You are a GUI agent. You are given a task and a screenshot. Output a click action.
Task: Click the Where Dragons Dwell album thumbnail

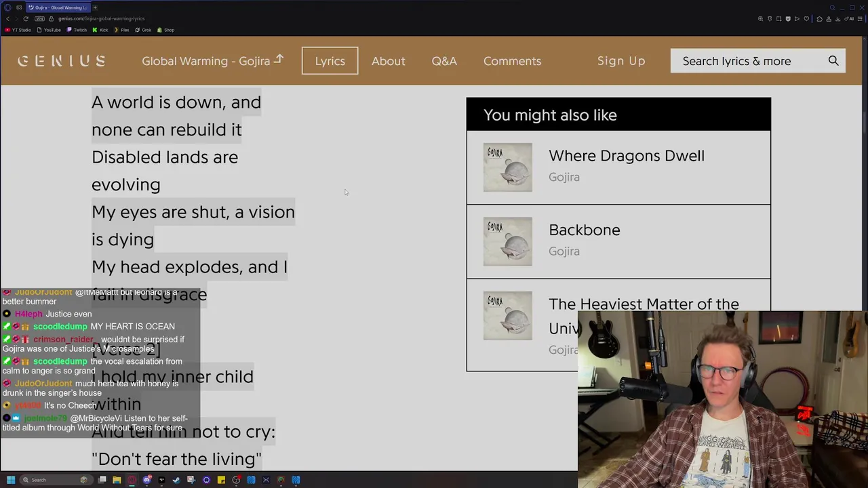pyautogui.click(x=508, y=167)
